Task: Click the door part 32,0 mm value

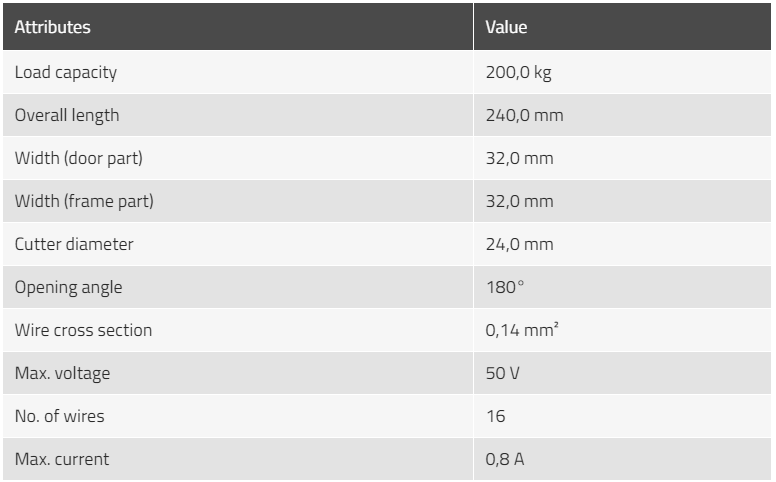Action: coord(519,158)
